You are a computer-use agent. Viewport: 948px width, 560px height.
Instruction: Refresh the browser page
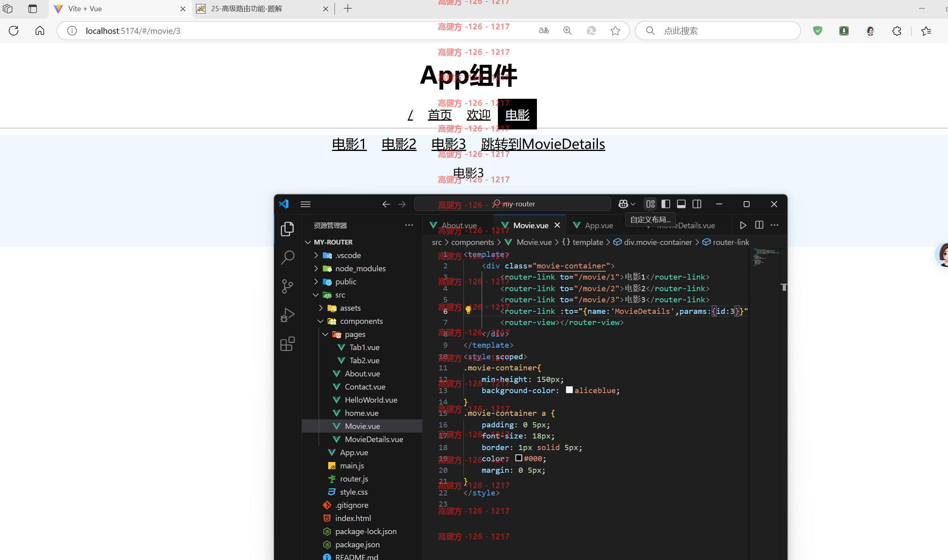[14, 31]
